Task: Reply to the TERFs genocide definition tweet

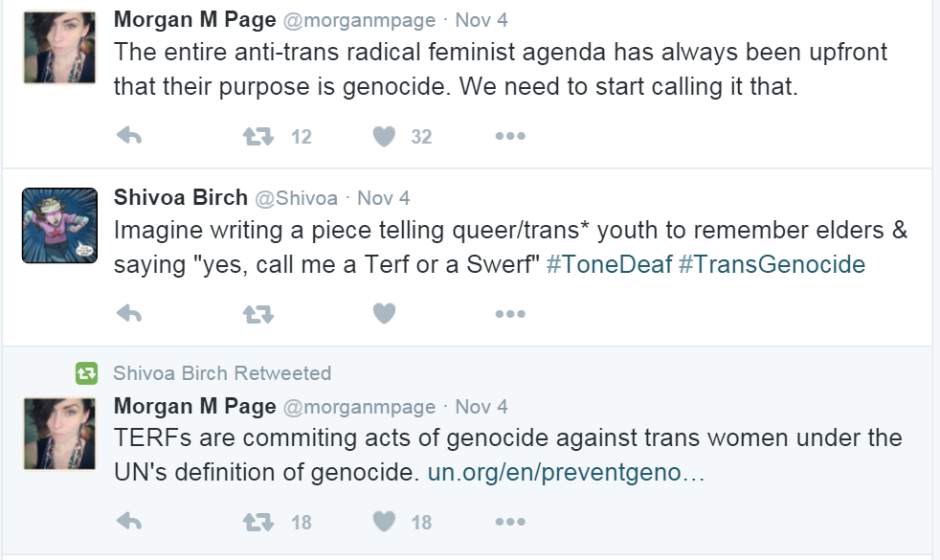Action: coord(128,521)
